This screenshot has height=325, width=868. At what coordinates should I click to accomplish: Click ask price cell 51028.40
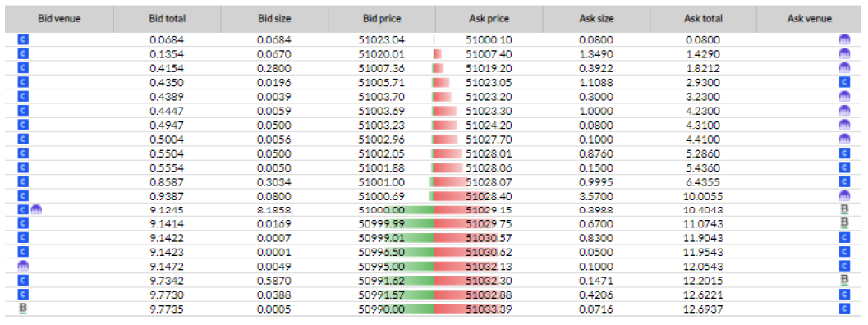489,195
